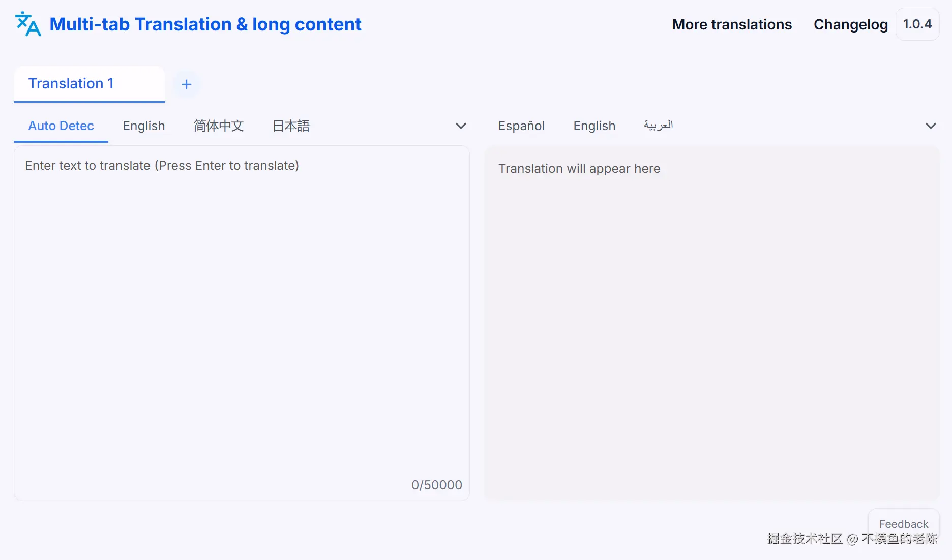
Task: Choose 日本語 as source language
Action: pyautogui.click(x=291, y=126)
